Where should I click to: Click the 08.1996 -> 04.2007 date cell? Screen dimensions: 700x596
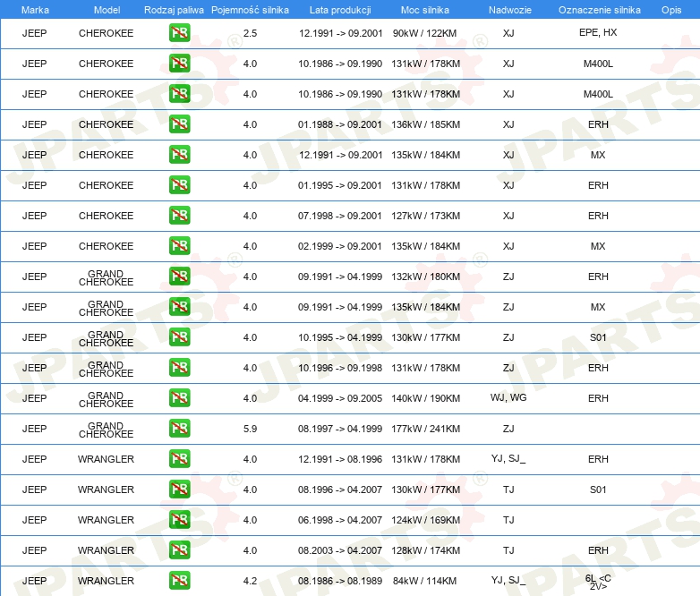pyautogui.click(x=340, y=490)
